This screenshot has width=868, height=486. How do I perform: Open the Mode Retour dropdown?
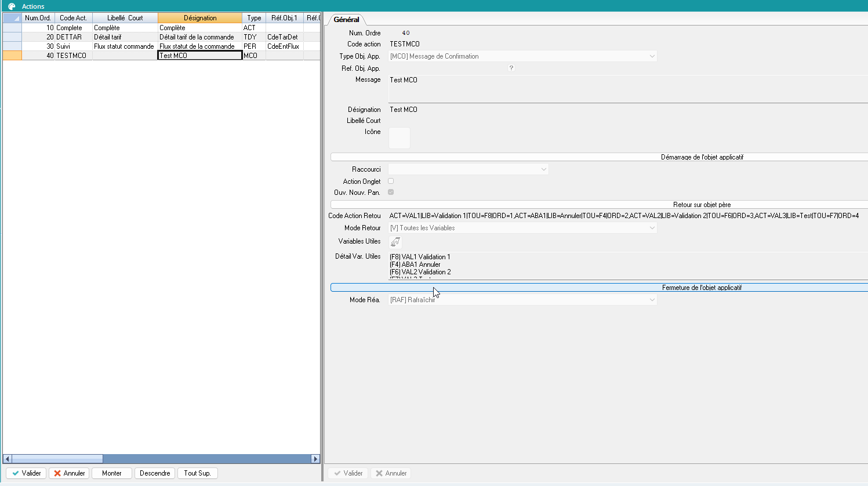tap(652, 228)
